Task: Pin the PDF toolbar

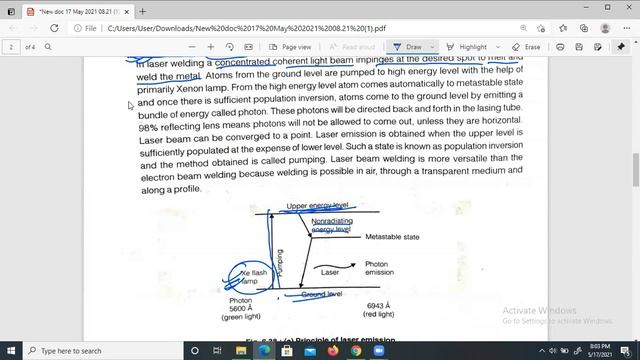Action: coord(621,47)
